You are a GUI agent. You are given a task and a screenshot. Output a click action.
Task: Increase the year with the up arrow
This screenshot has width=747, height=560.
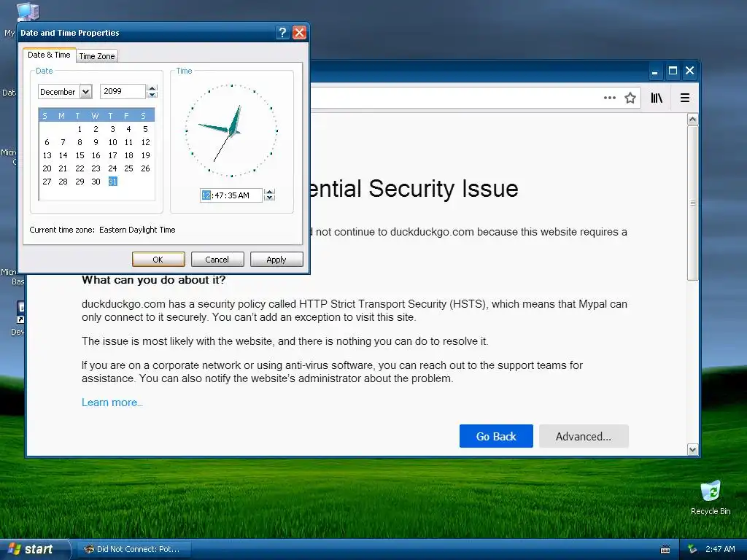152,88
